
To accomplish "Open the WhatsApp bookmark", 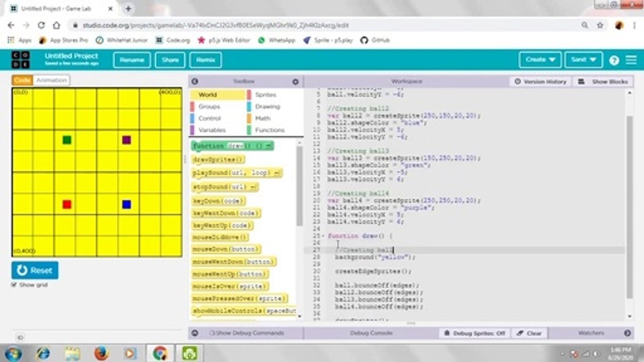I will click(x=276, y=40).
